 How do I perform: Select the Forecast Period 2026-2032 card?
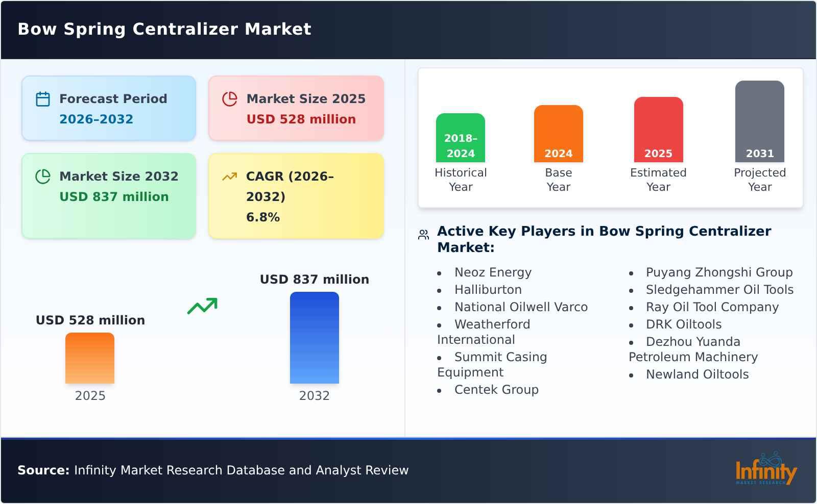[x=109, y=108]
